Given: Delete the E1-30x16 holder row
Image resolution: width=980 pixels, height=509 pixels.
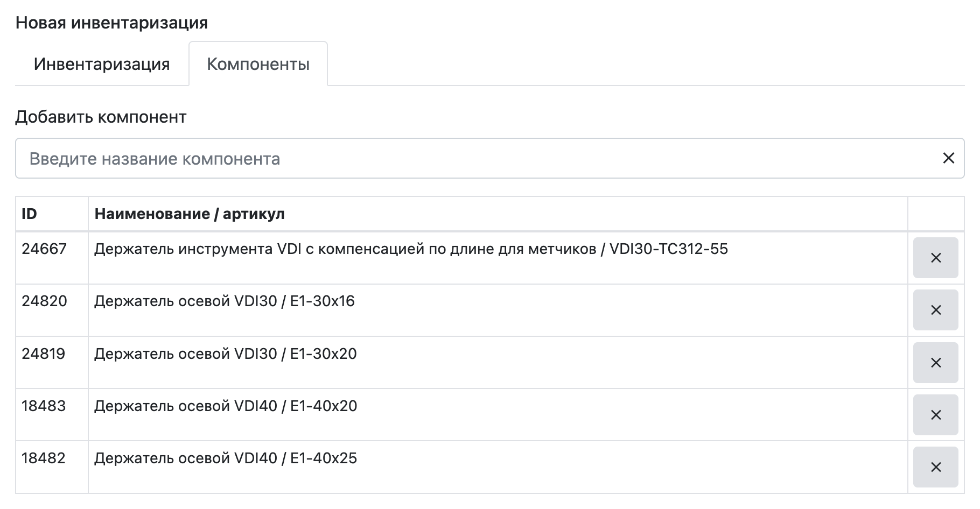Looking at the screenshot, I should 935,310.
